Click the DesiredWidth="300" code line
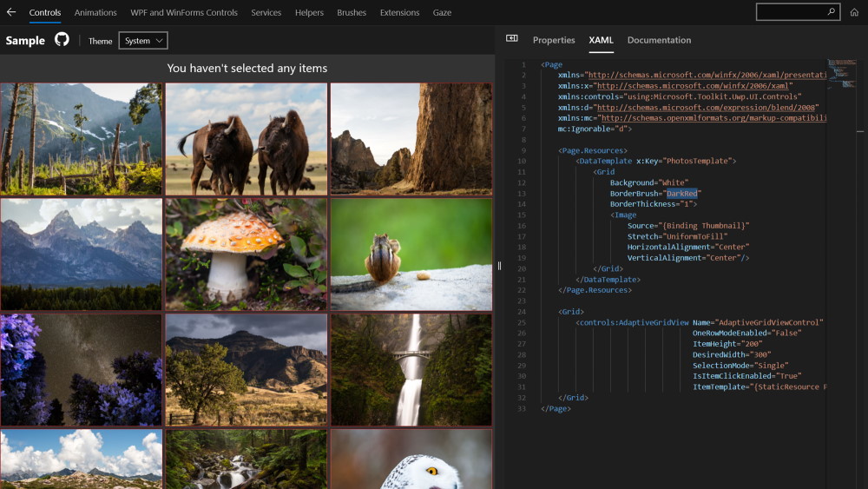The image size is (868, 489). point(732,354)
